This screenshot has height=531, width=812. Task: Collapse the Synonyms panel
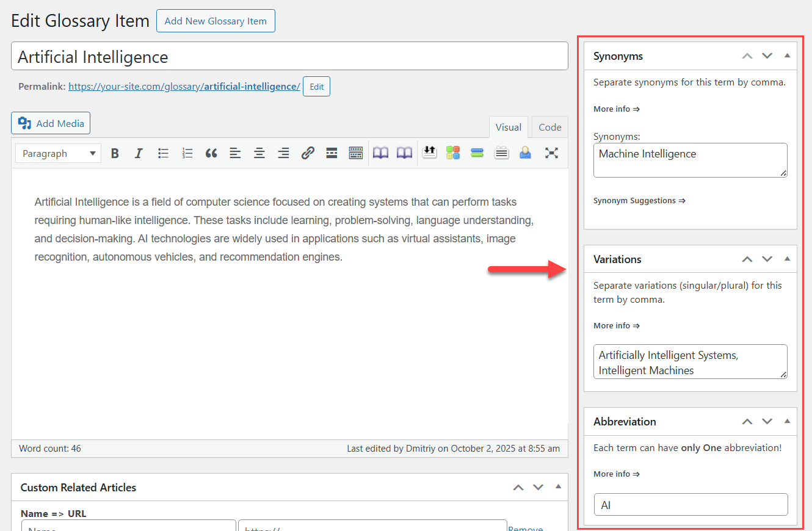point(787,56)
